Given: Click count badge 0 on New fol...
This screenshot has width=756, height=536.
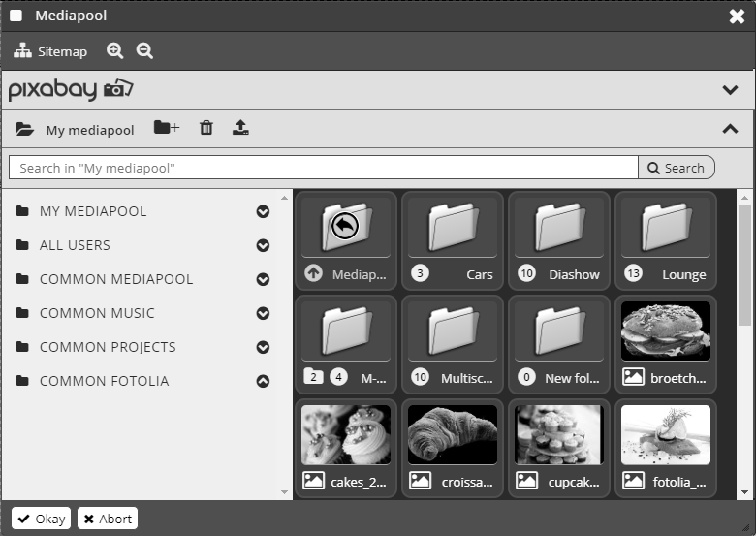Looking at the screenshot, I should [526, 376].
